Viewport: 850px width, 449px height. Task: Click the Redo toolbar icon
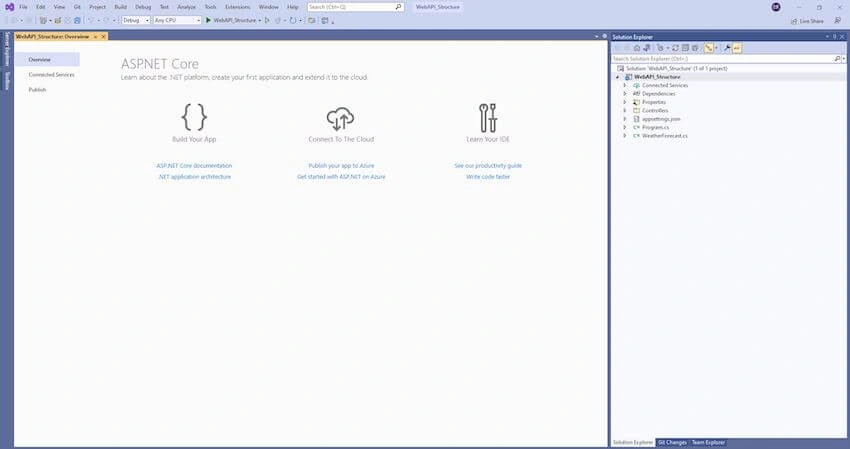coord(106,20)
